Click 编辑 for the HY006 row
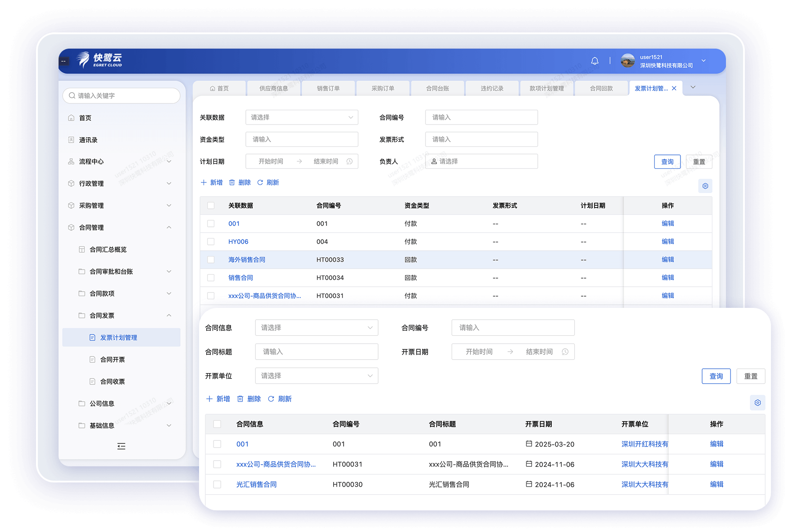Image resolution: width=789 pixels, height=532 pixels. (668, 242)
